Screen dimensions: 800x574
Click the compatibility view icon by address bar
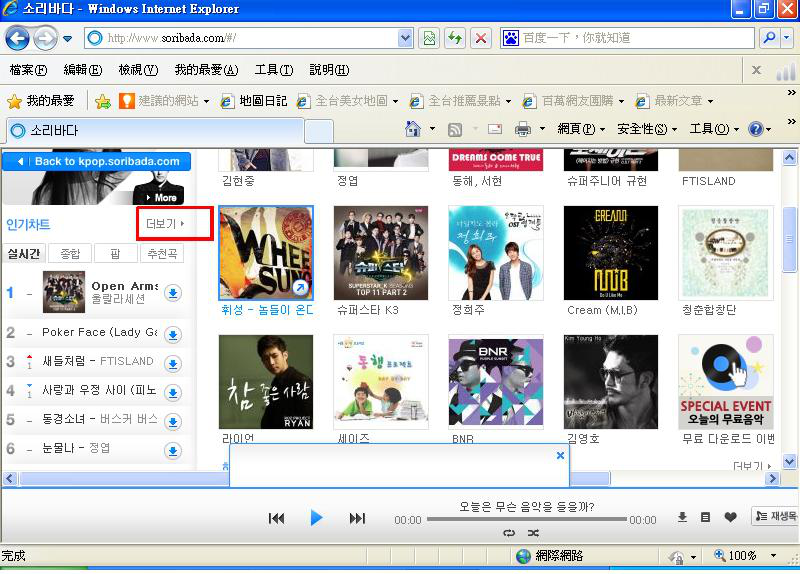point(429,38)
